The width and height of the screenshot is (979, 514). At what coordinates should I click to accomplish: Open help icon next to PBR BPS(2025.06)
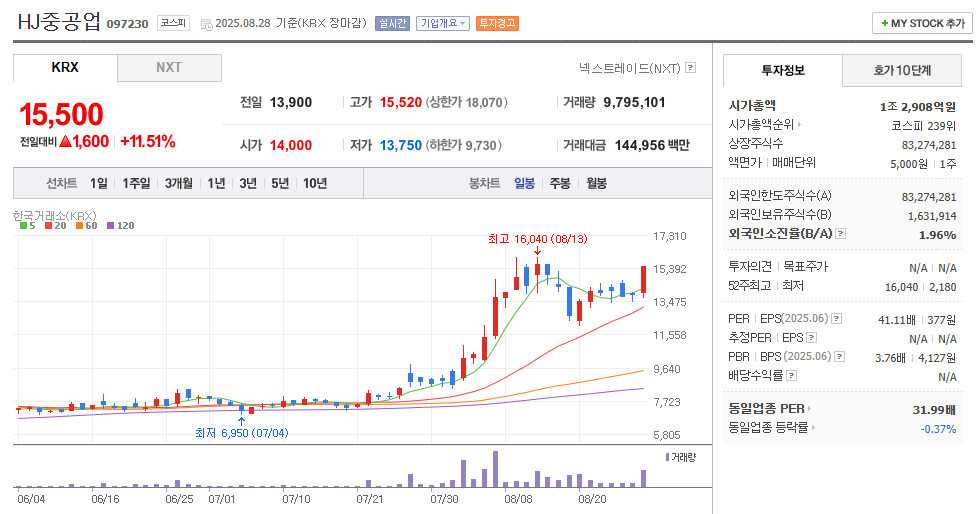(x=840, y=357)
